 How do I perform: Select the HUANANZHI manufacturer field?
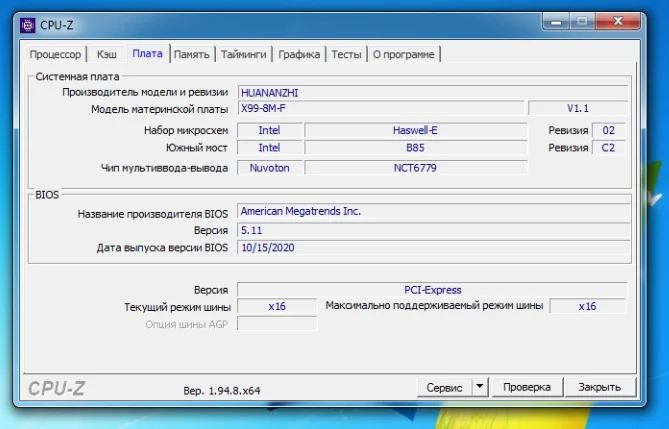433,93
